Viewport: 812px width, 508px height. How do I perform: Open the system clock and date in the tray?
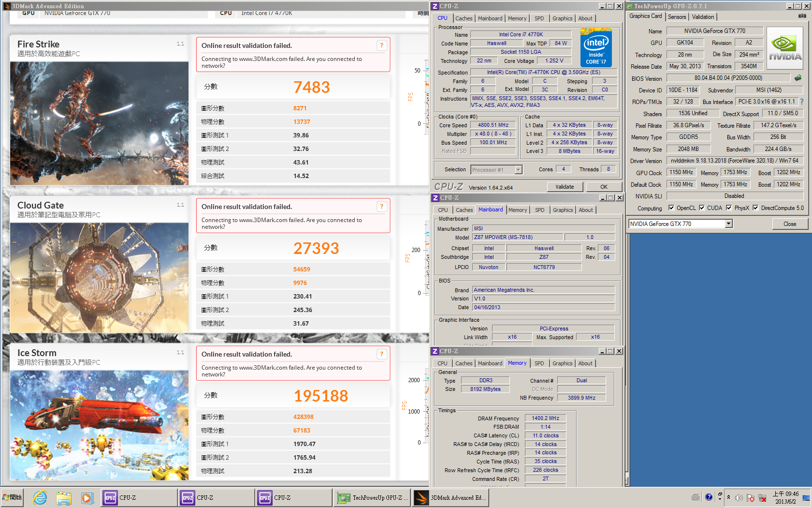tap(785, 497)
